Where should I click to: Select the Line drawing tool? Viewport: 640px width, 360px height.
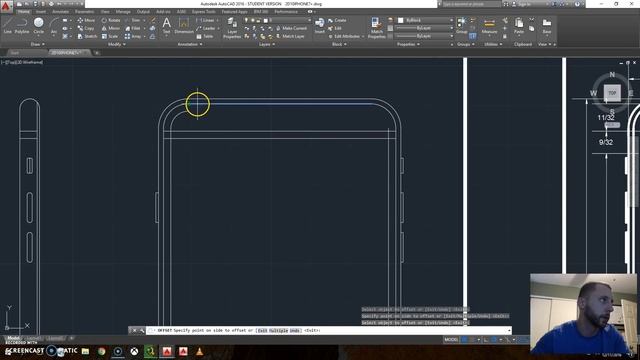(7, 25)
